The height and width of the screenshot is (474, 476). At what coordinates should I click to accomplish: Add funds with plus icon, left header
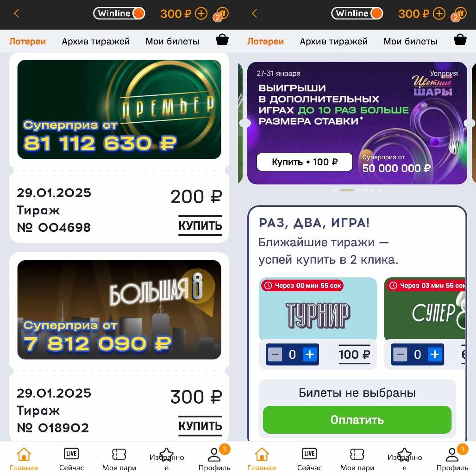(201, 14)
